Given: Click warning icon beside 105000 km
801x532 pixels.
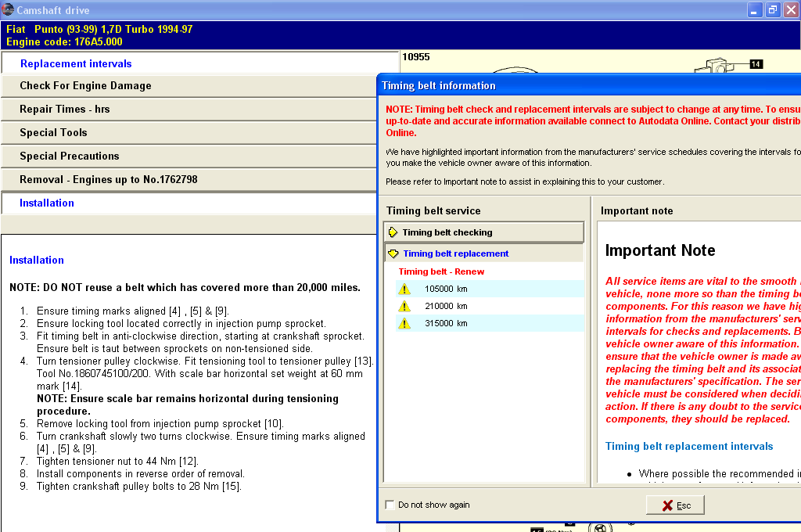Looking at the screenshot, I should pos(404,289).
